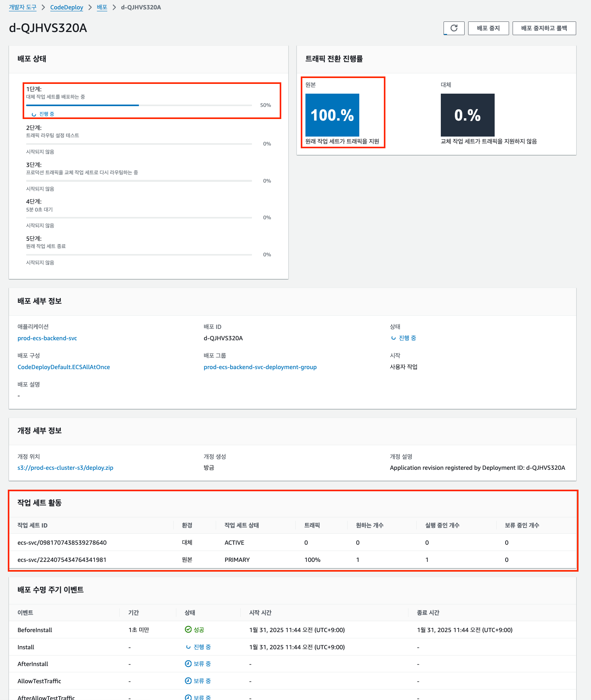591x700 pixels.
Task: Click the 1단계 progress bar at 50%
Action: (x=139, y=105)
